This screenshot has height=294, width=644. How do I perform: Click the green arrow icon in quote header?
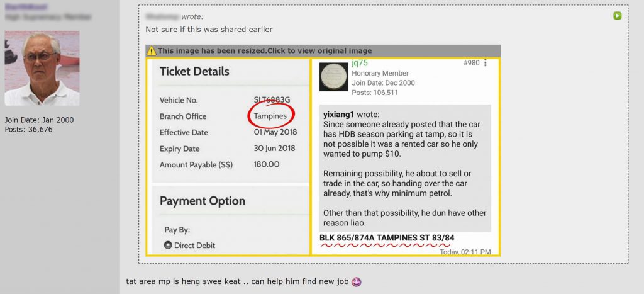[618, 16]
